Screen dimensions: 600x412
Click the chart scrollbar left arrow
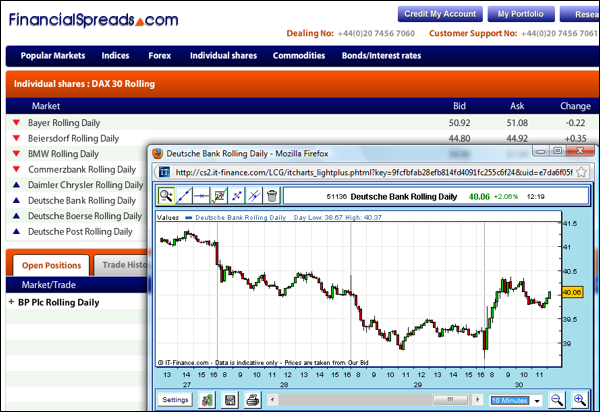pyautogui.click(x=272, y=400)
